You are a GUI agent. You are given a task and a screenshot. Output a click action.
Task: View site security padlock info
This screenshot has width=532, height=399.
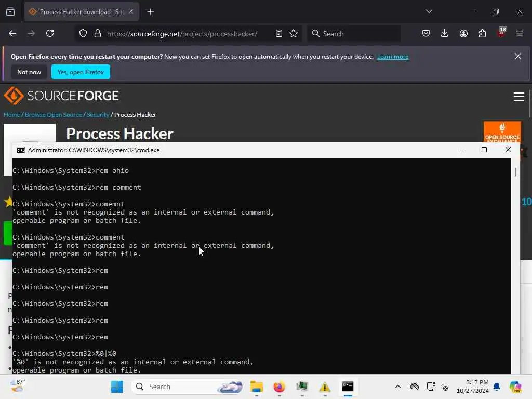pos(98,34)
